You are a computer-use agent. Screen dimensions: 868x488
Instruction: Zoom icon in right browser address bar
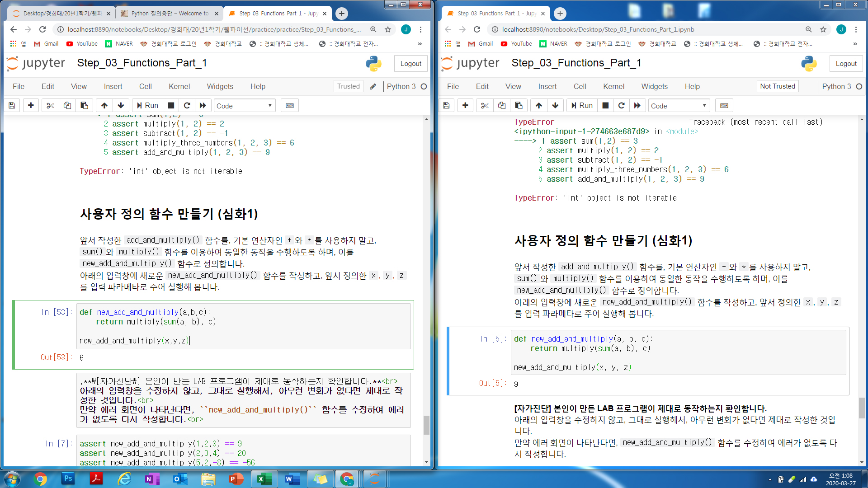tap(808, 29)
